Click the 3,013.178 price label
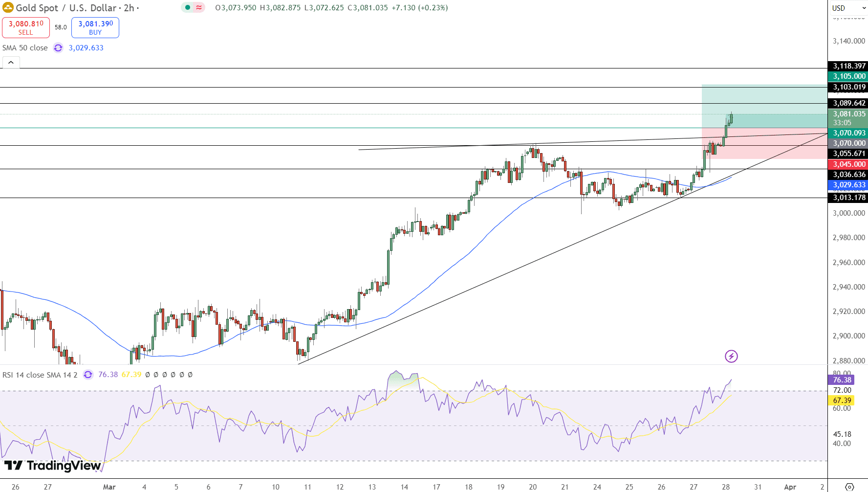The width and height of the screenshot is (868, 492). tap(848, 198)
